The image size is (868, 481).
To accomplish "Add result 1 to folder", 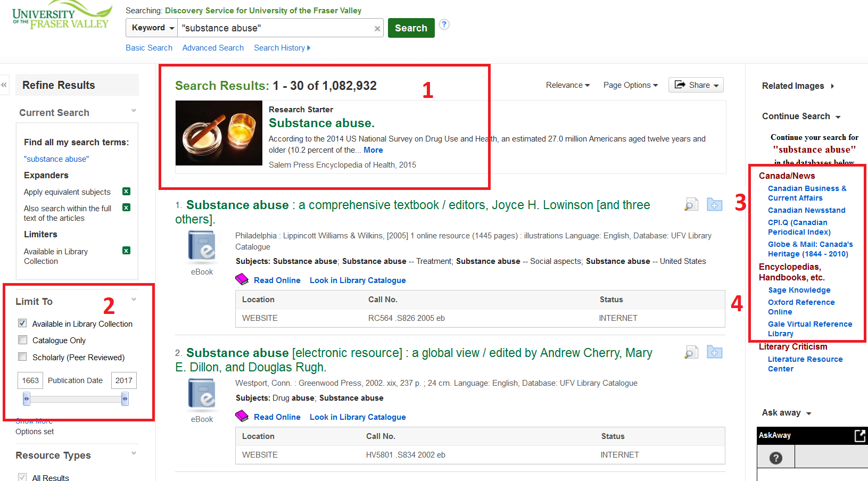I will coord(715,204).
